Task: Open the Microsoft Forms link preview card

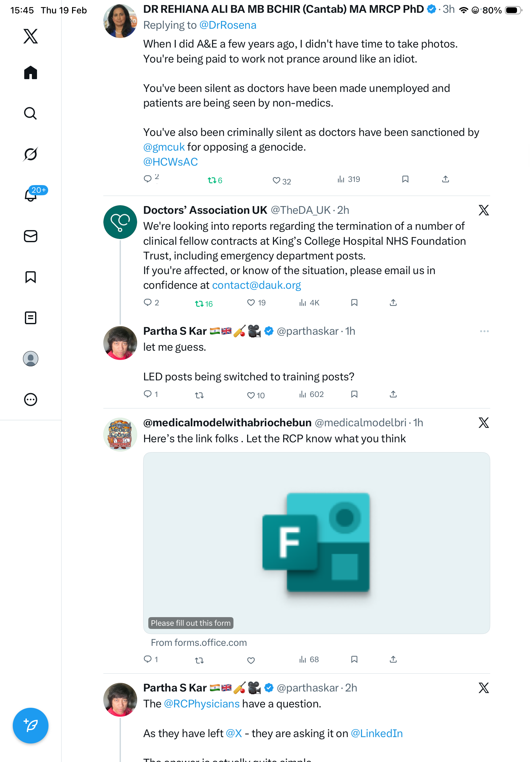Action: click(x=316, y=543)
